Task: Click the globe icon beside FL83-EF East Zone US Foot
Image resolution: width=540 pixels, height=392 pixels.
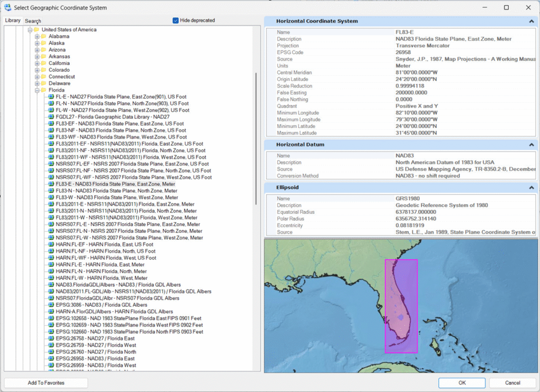Action: pyautogui.click(x=51, y=124)
